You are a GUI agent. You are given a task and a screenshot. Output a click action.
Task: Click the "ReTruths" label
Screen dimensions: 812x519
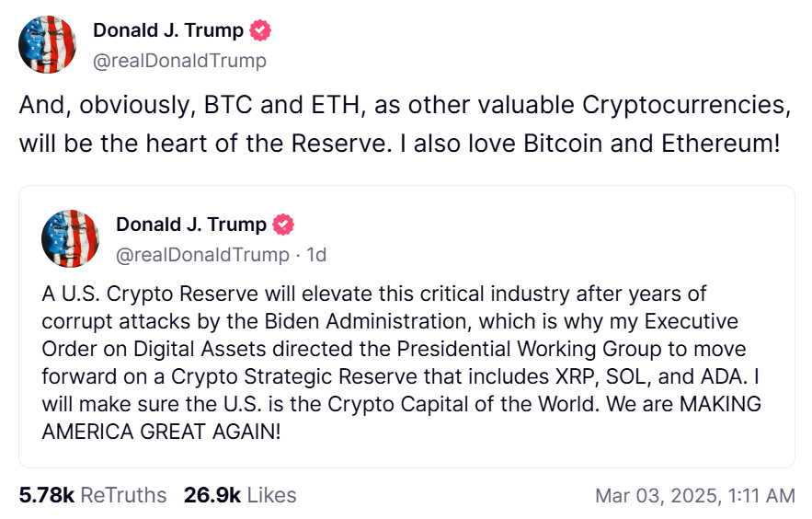(x=123, y=495)
